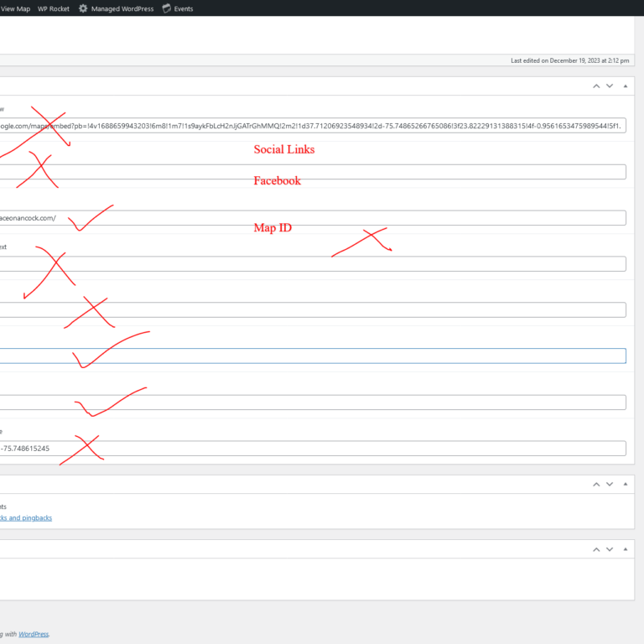
Task: Open the WordPress link in the footer
Action: tap(34, 634)
